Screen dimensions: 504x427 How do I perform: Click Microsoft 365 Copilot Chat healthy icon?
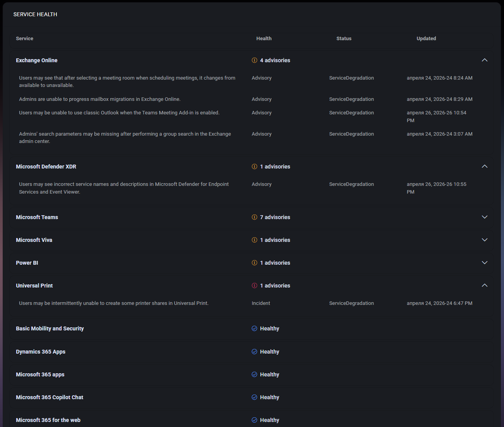click(x=255, y=397)
